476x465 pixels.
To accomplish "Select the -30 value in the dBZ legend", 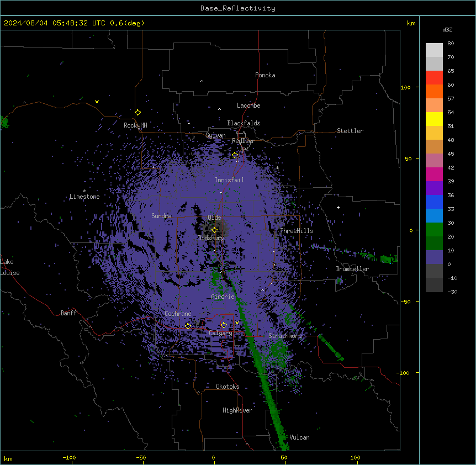I will [452, 292].
